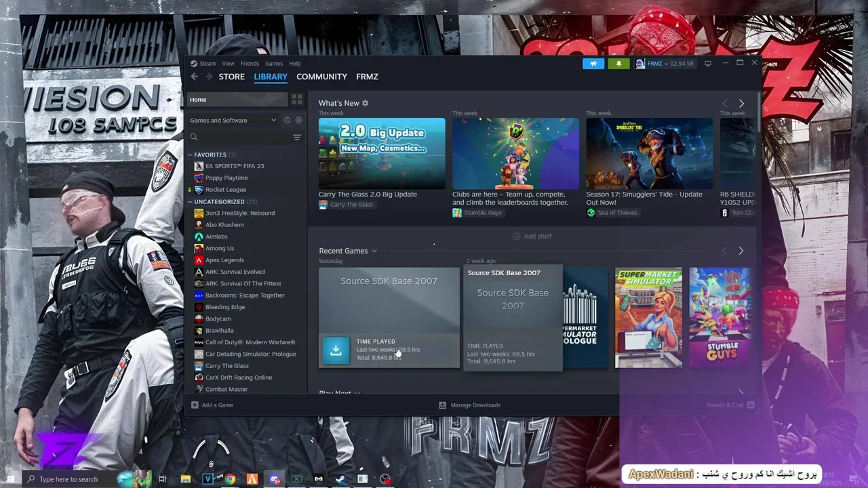Open Stumble Guys news source link
The height and width of the screenshot is (488, 868).
[x=477, y=213]
